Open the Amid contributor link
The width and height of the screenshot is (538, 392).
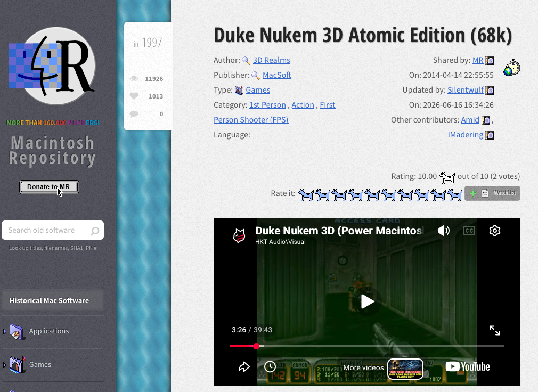tap(470, 120)
